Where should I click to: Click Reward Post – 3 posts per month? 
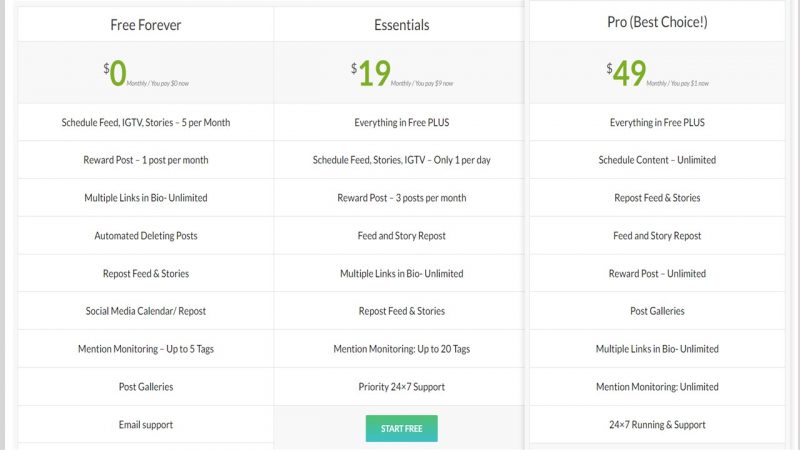tap(402, 198)
